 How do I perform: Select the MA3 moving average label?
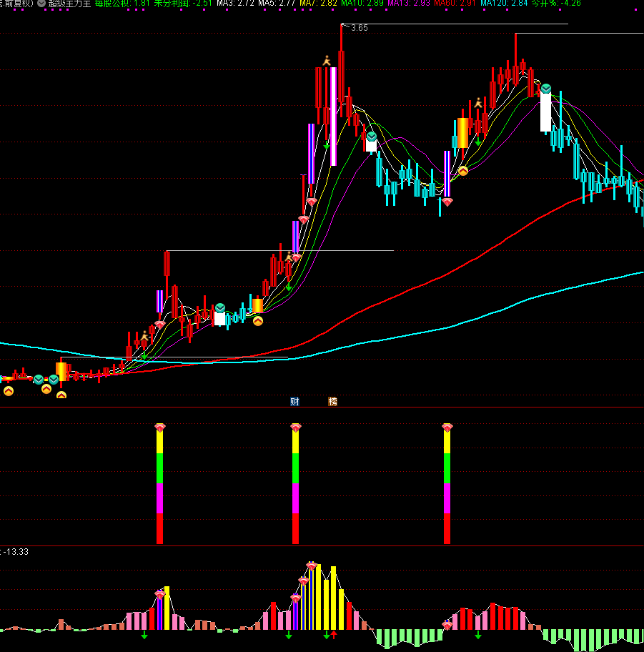234,4
